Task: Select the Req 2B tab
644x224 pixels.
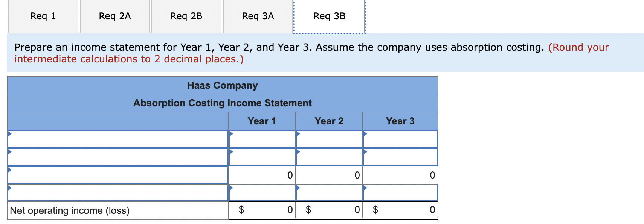Action: (x=186, y=16)
